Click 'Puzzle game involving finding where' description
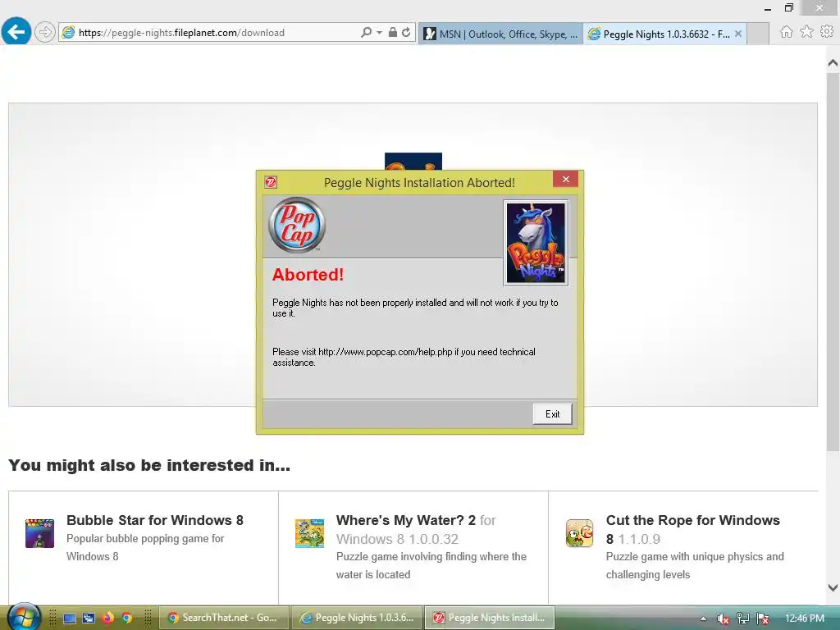Screen dimensions: 840x630 coord(431,565)
